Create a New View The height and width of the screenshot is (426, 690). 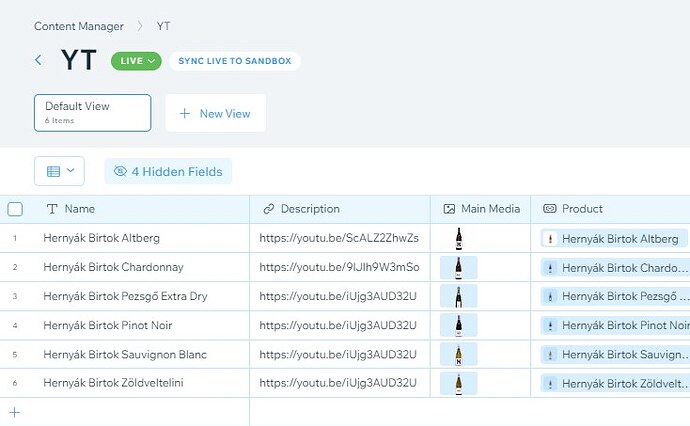[216, 113]
